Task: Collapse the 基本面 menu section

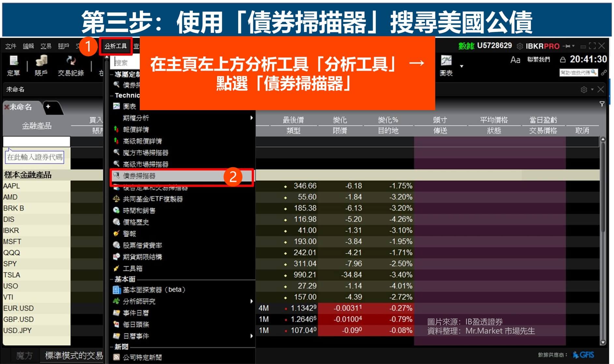Action: (111, 279)
